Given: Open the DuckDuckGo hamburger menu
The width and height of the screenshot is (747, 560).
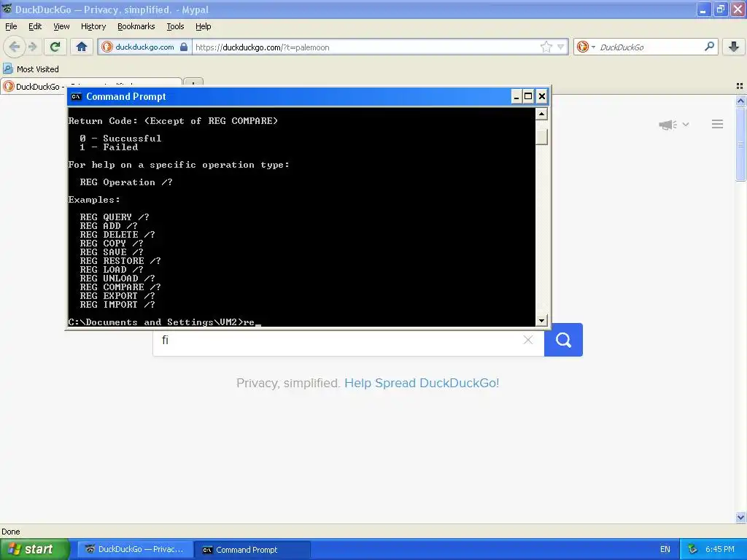Looking at the screenshot, I should pyautogui.click(x=718, y=124).
